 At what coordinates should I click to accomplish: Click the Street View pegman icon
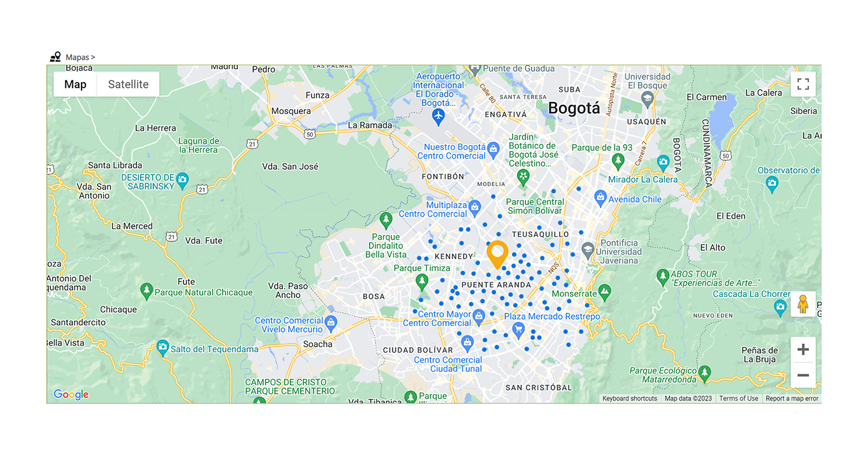coord(803,304)
